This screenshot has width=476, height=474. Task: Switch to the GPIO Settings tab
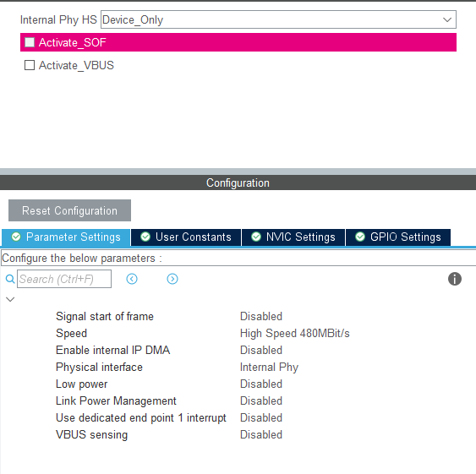point(398,237)
